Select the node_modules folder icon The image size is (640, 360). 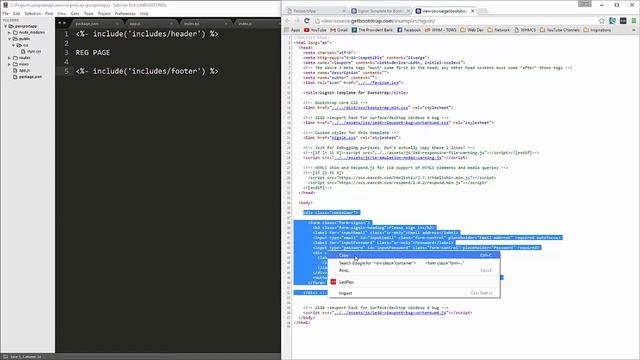coord(15,32)
